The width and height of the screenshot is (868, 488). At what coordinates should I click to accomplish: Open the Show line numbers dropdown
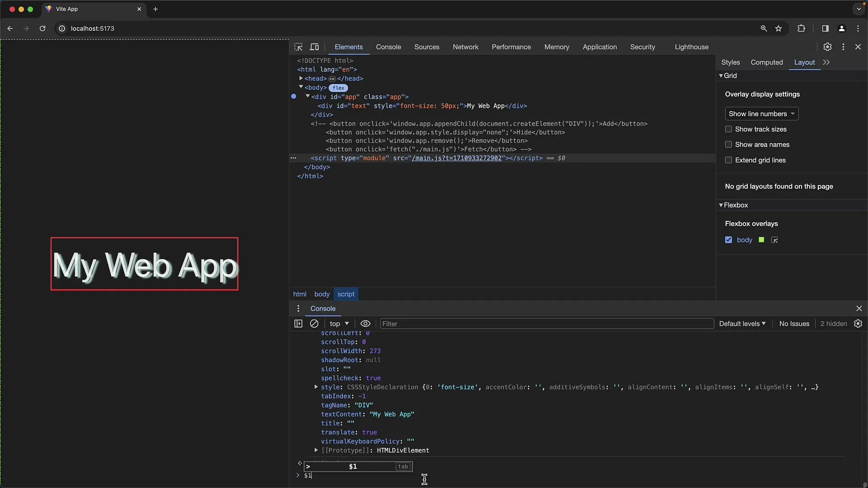pyautogui.click(x=762, y=114)
